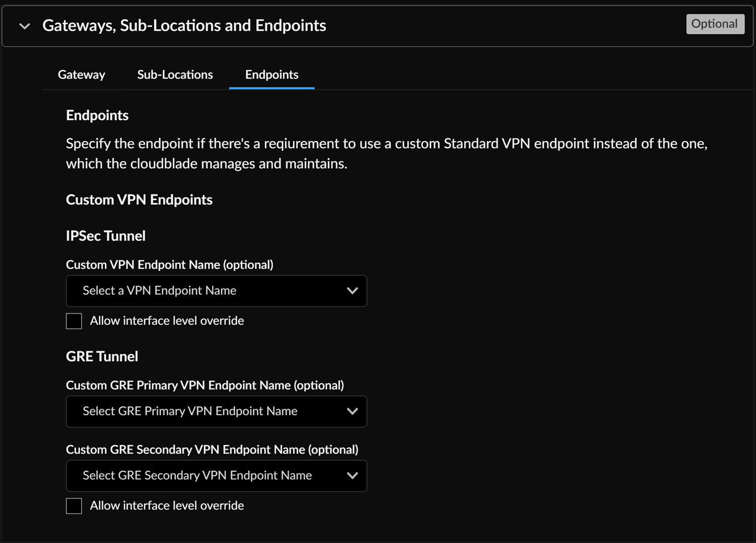Click the arrow icon on GRE Secondary dropdown
756x543 pixels.
(x=352, y=475)
